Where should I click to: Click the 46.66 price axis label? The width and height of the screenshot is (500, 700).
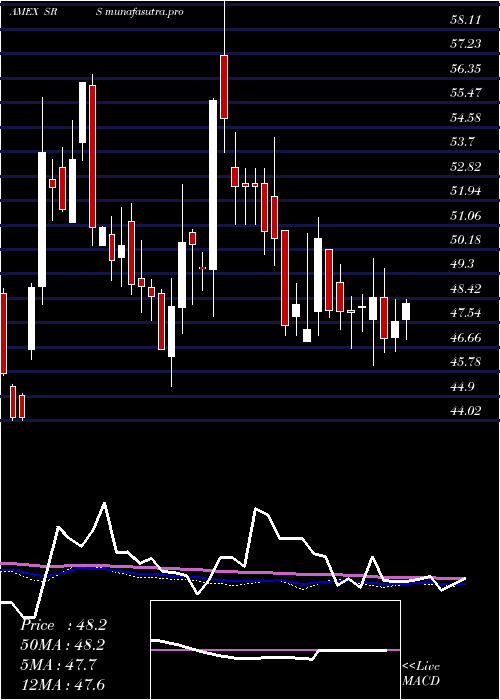point(466,338)
